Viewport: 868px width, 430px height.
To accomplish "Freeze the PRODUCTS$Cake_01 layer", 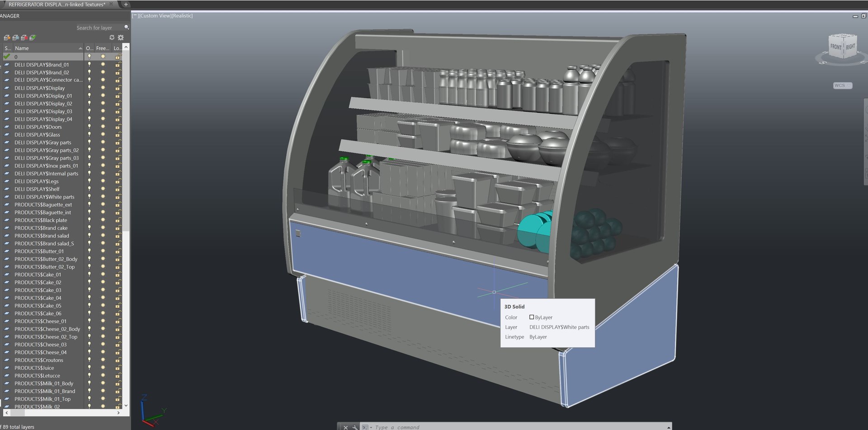I will 103,275.
